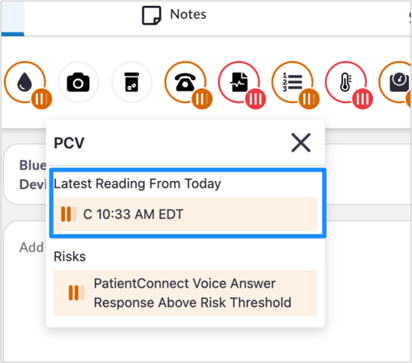Image resolution: width=412 pixels, height=363 pixels.
Task: Select the numbered list icon
Action: tap(293, 82)
